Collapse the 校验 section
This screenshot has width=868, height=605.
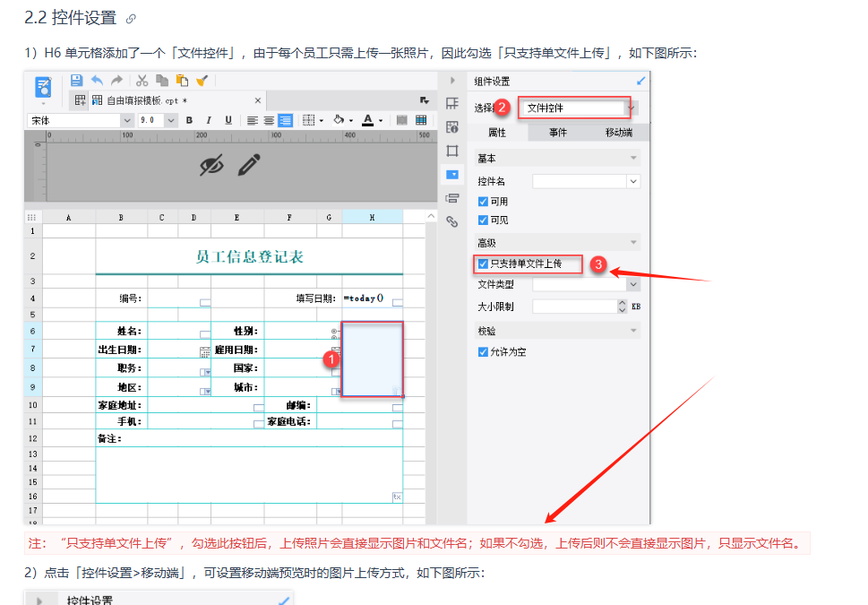pyautogui.click(x=633, y=331)
